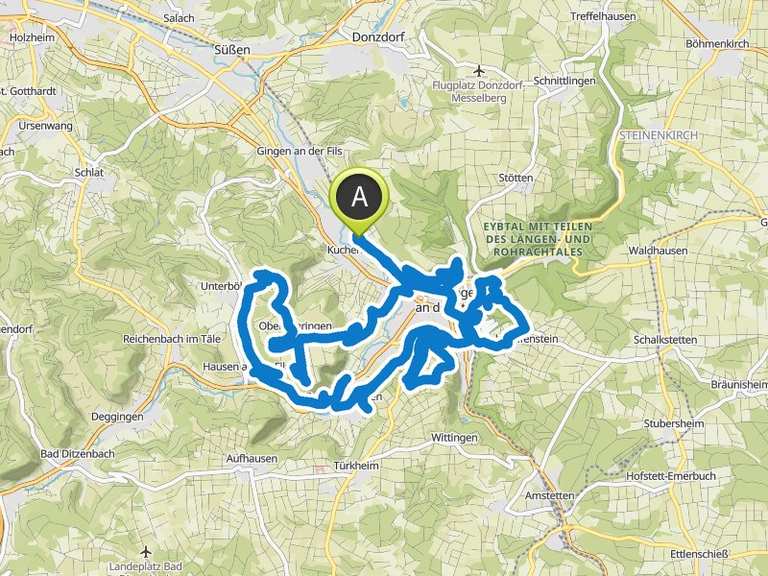Click the Steinenkirch area label

659,135
